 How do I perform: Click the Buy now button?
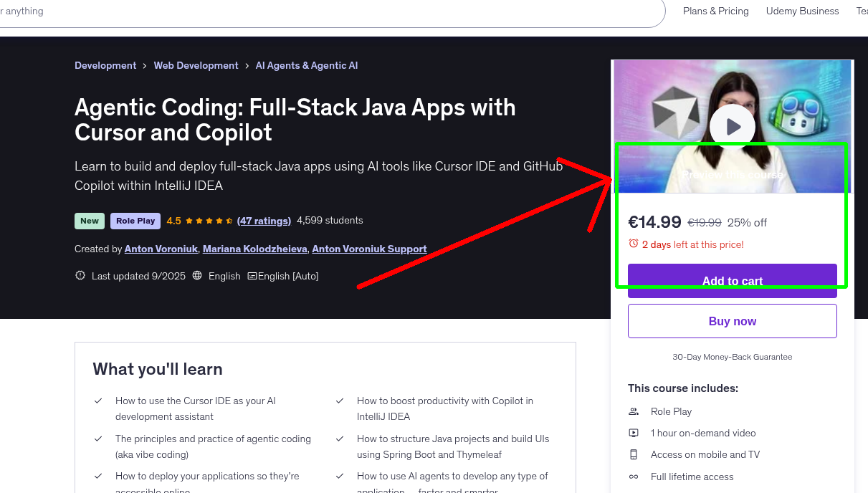(732, 320)
